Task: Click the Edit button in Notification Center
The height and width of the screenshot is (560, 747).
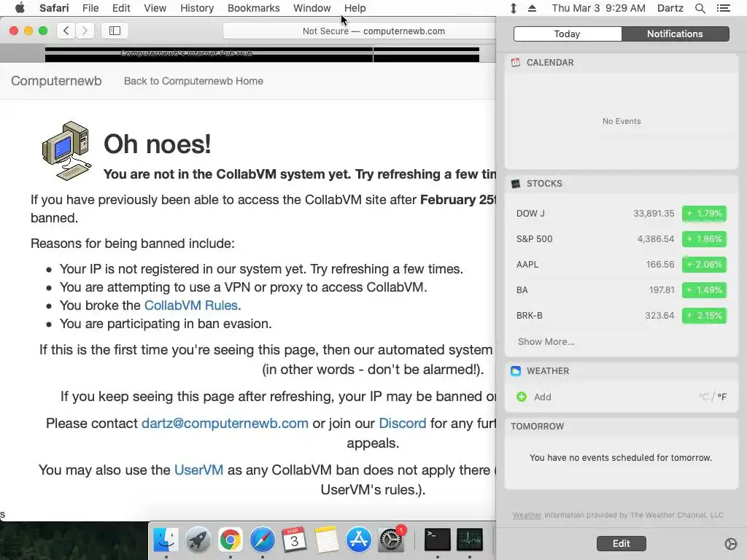Action: [622, 543]
